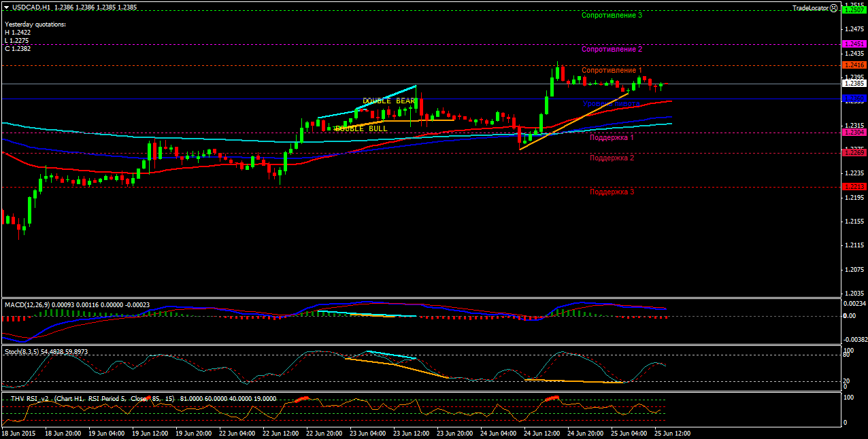Click the MACD scale value 0.00234
This screenshot has height=439, width=868.
point(854,304)
